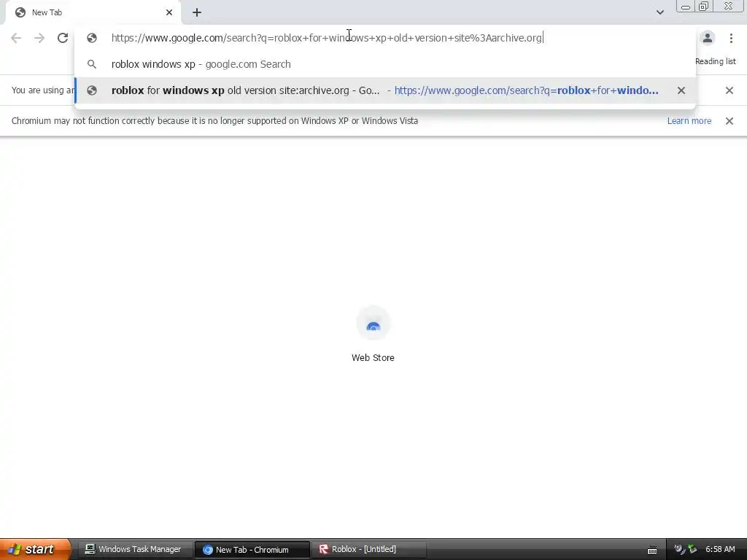Click the globe icon of the archive.org suggestion
747x560 pixels.
[92, 90]
